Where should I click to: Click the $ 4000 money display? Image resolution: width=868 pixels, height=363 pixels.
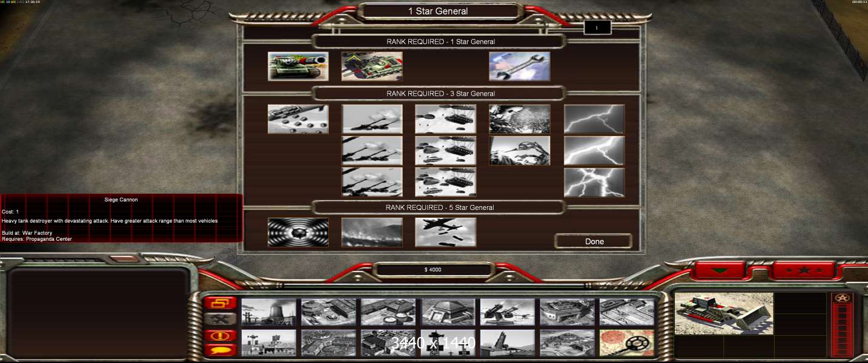pos(433,270)
